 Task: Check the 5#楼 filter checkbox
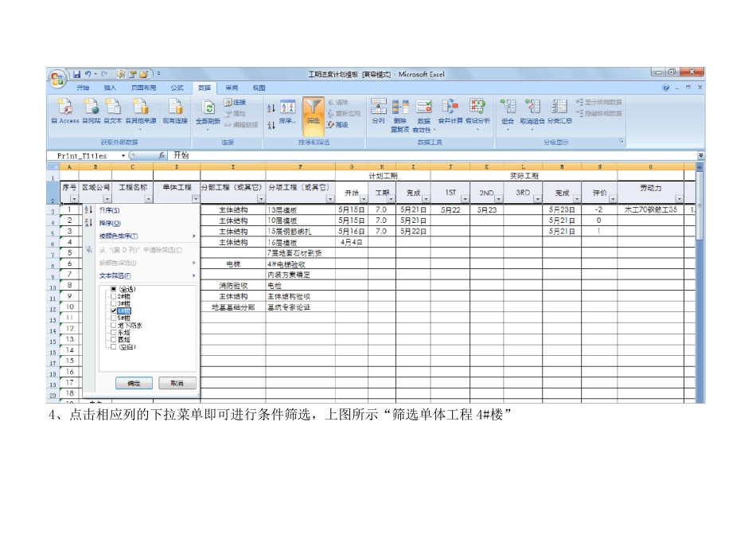(113, 318)
